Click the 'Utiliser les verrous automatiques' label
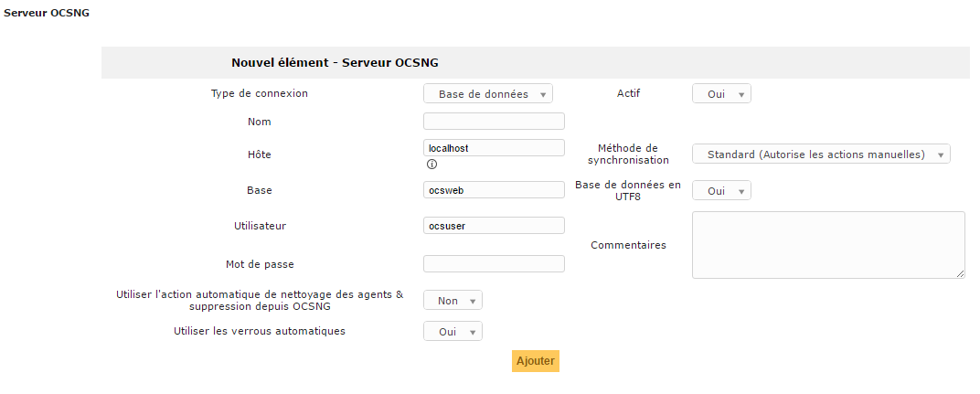The width and height of the screenshot is (980, 394). (260, 331)
